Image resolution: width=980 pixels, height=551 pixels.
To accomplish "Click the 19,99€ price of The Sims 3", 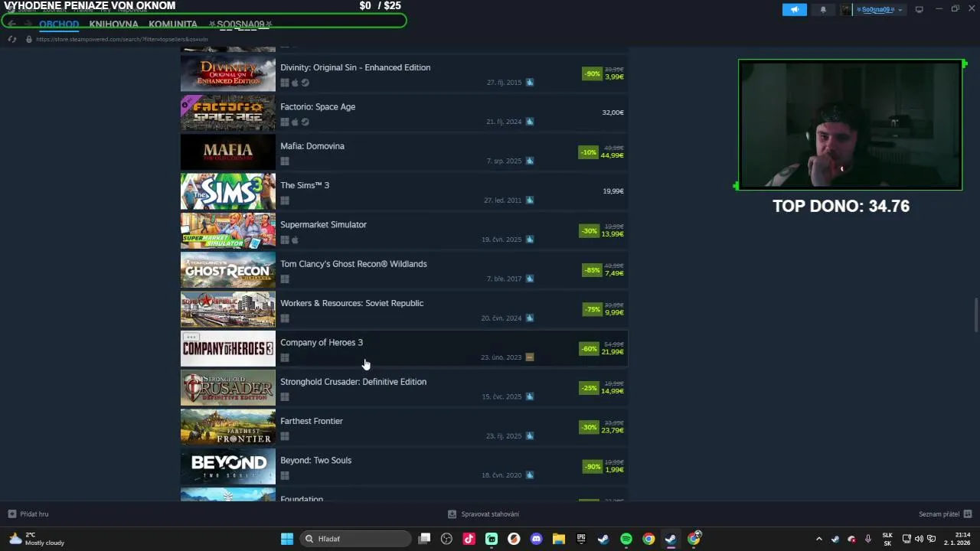I will pyautogui.click(x=613, y=191).
